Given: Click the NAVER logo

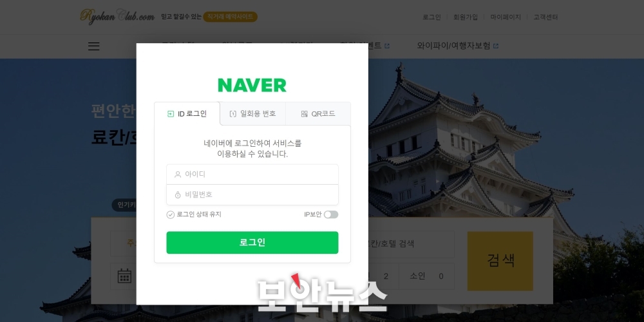Looking at the screenshot, I should 252,85.
